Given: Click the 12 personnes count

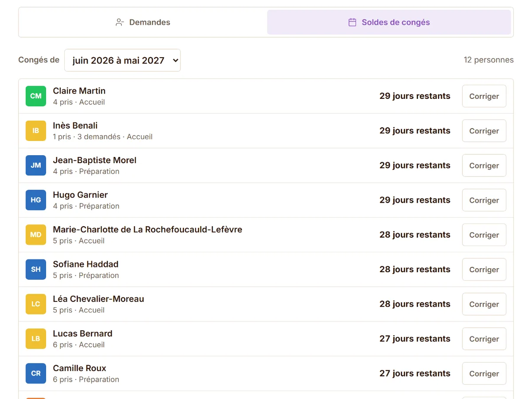Looking at the screenshot, I should (489, 60).
